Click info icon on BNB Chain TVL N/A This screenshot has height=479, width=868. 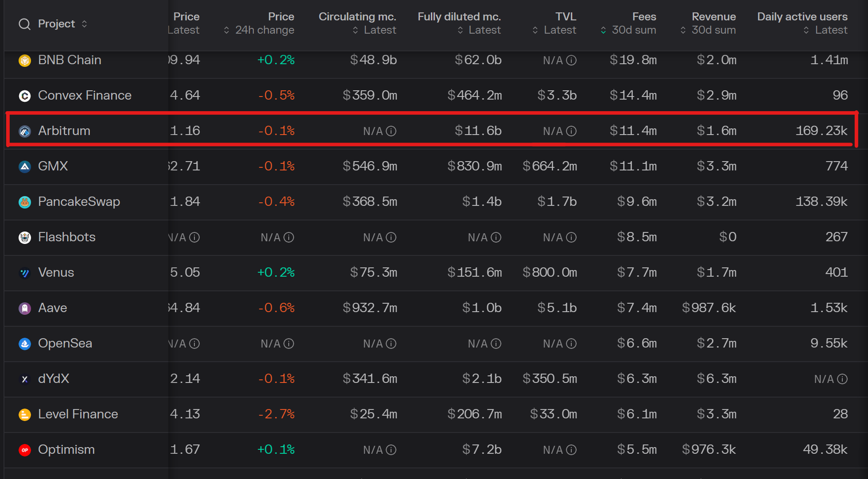571,60
